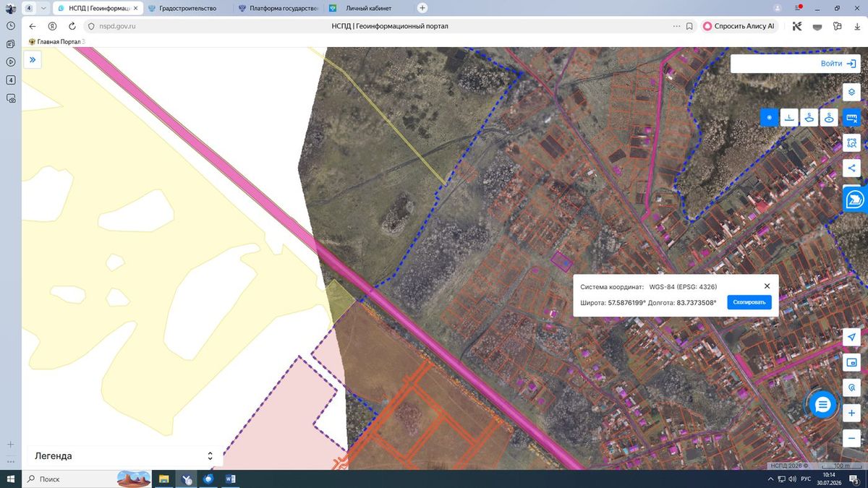868x488 pixels.
Task: Open File Explorer from taskbar
Action: 164,479
